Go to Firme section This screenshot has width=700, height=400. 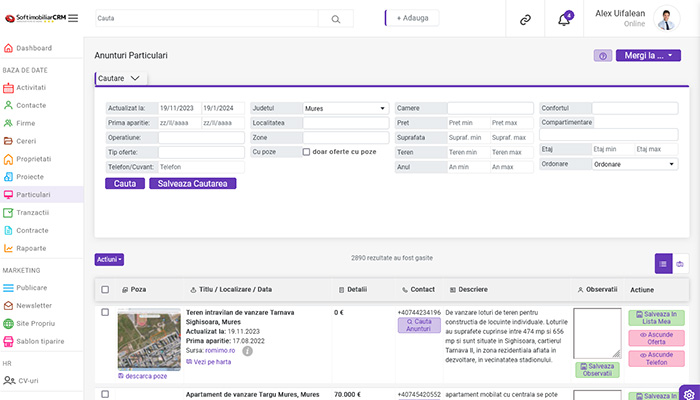tap(25, 124)
